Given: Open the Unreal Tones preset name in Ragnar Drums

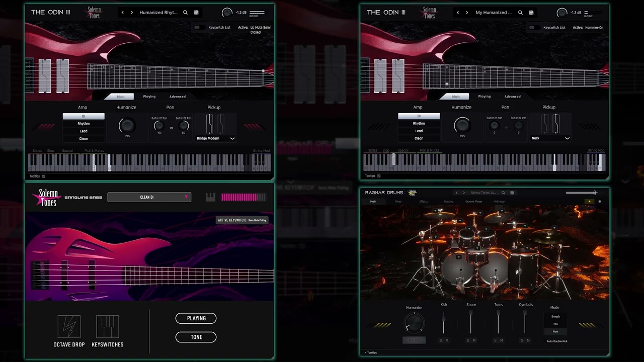Looking at the screenshot, I should (x=485, y=193).
